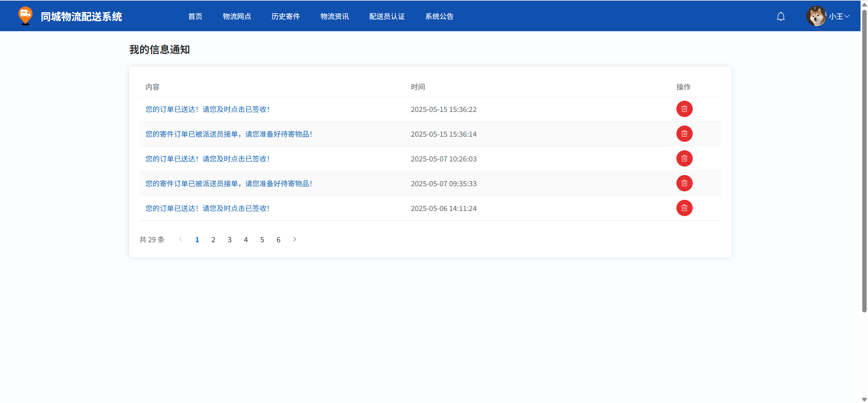Image resolution: width=868 pixels, height=403 pixels.
Task: Open the 系统公告 menu item
Action: click(x=439, y=16)
